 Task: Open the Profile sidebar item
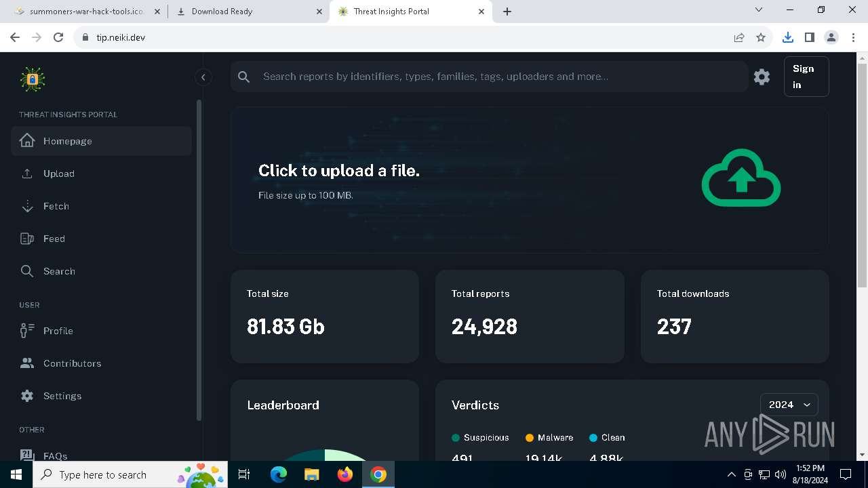point(102,331)
